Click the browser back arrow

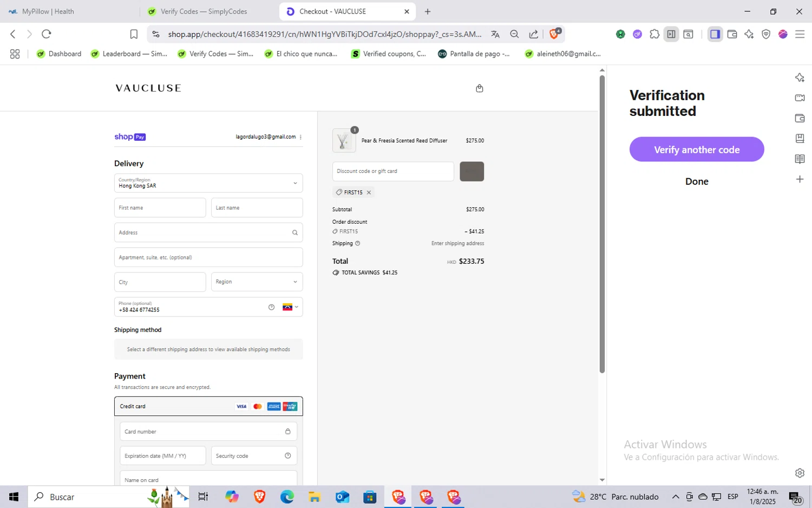click(13, 34)
